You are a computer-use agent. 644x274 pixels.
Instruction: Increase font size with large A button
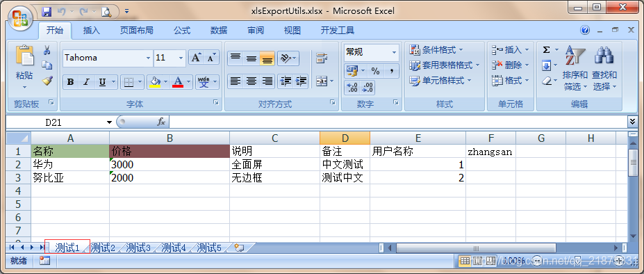pos(196,58)
